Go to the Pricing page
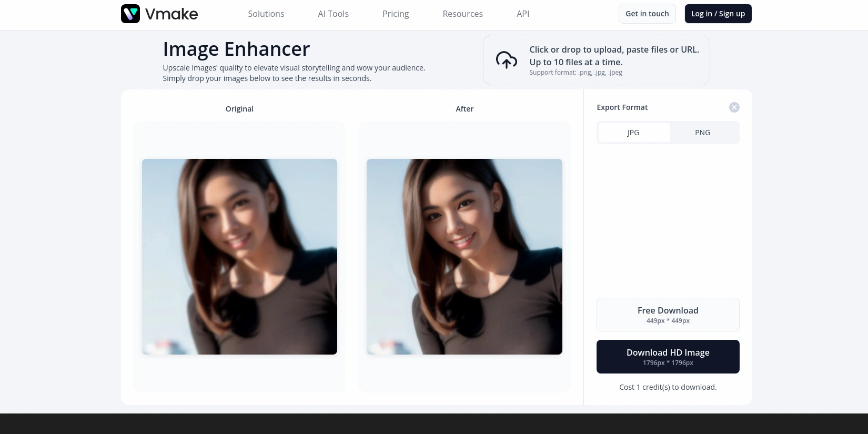This screenshot has height=434, width=868. pyautogui.click(x=395, y=14)
